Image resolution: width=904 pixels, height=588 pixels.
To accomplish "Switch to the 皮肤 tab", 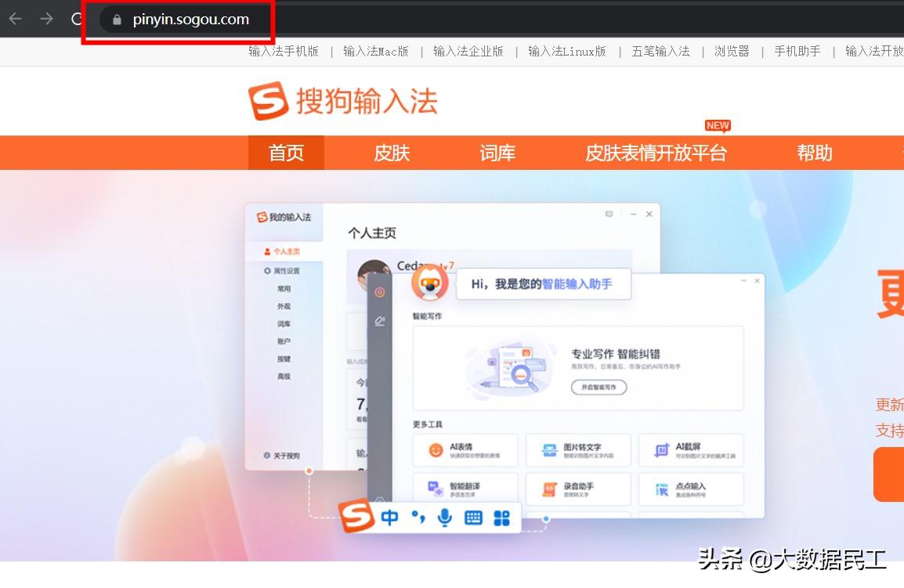I will pyautogui.click(x=391, y=153).
